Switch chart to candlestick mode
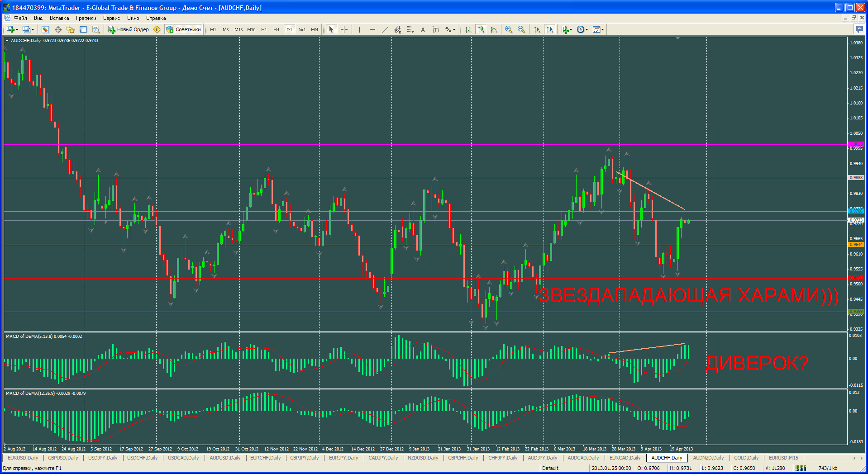 [x=481, y=29]
